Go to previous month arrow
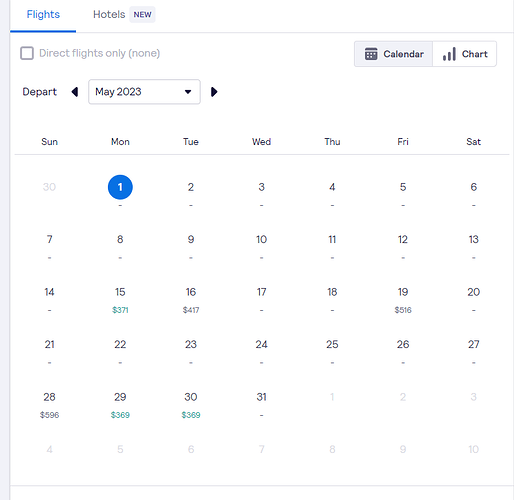Viewport: 514px width, 500px height. pos(75,92)
